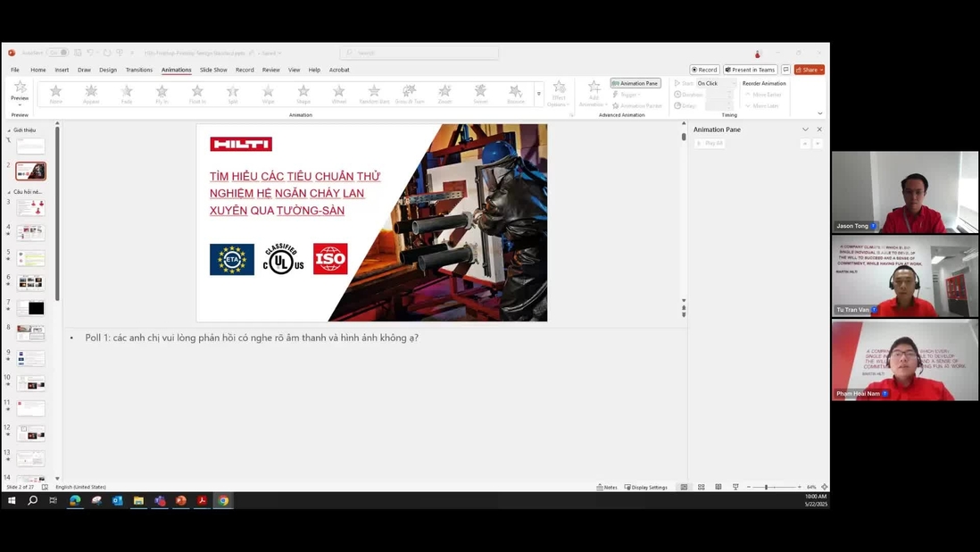The height and width of the screenshot is (552, 980).
Task: Open the Transitions tab
Action: [x=138, y=70]
